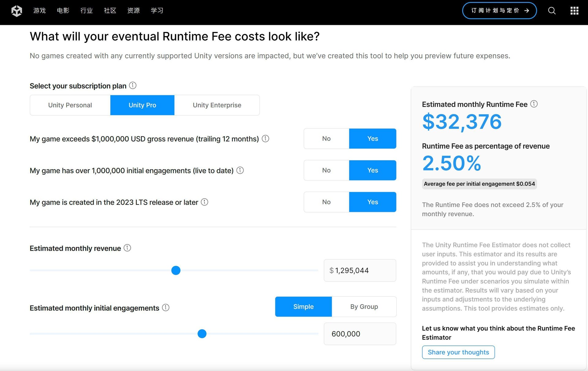
Task: Click info icon for 2023 LTS question
Action: pyautogui.click(x=204, y=202)
